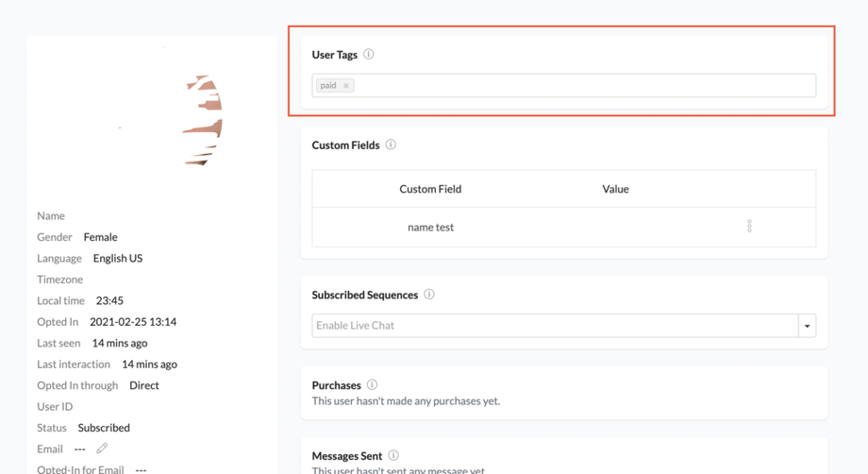The height and width of the screenshot is (474, 868).
Task: Click the Enable Live Chat sequence field
Action: tap(555, 326)
